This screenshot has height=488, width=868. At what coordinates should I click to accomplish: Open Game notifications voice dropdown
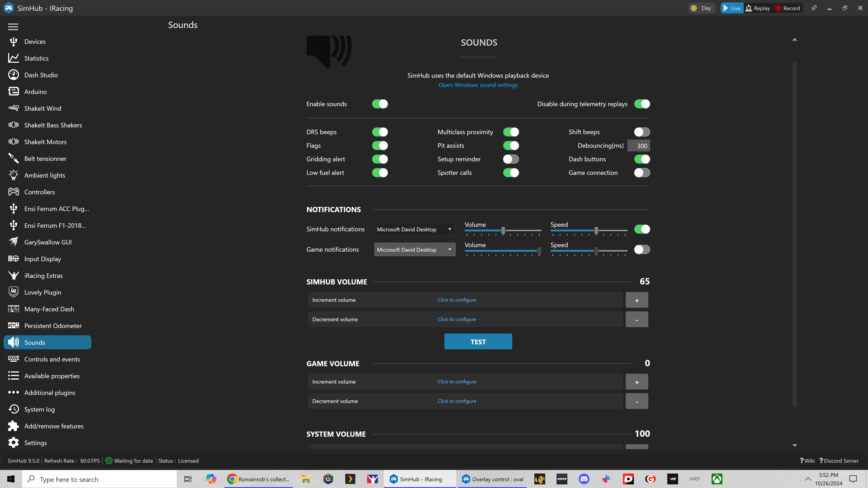pyautogui.click(x=415, y=250)
